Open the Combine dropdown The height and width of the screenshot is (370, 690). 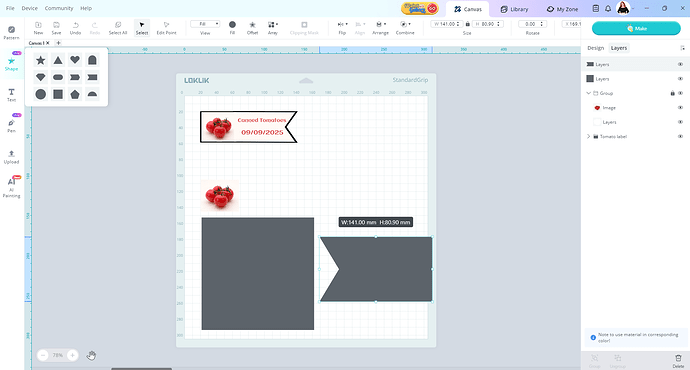pyautogui.click(x=405, y=28)
